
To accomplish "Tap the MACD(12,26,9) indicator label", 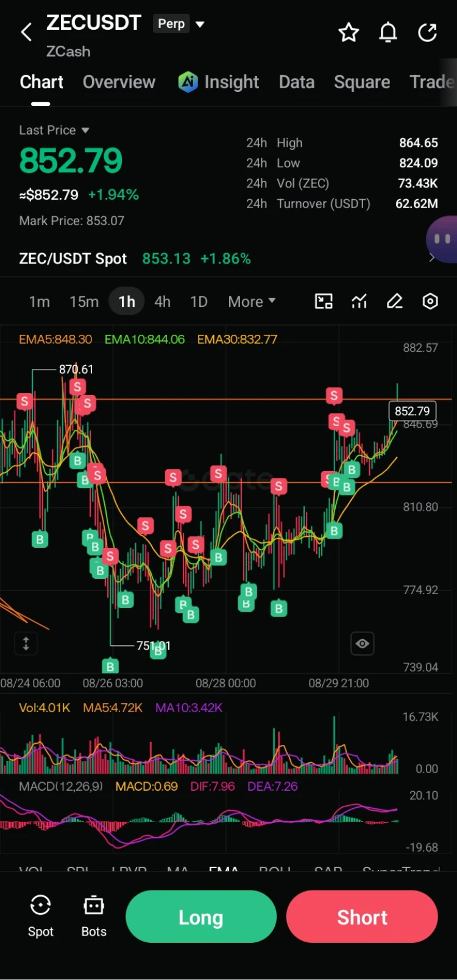I will pos(61,786).
